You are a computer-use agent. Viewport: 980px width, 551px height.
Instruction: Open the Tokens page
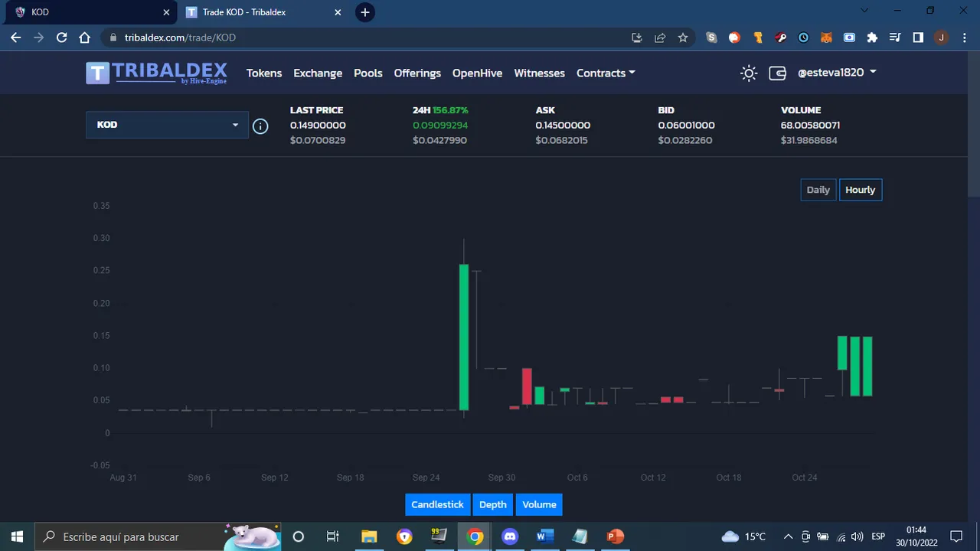264,73
